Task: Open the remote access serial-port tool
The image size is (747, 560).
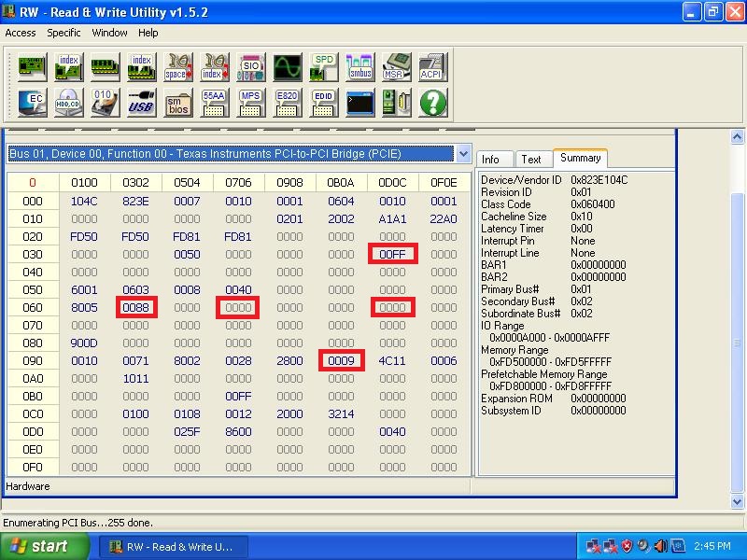Action: (396, 103)
